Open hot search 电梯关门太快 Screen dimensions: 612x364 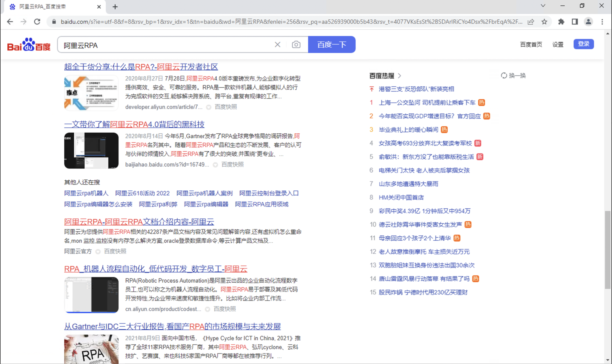click(424, 170)
